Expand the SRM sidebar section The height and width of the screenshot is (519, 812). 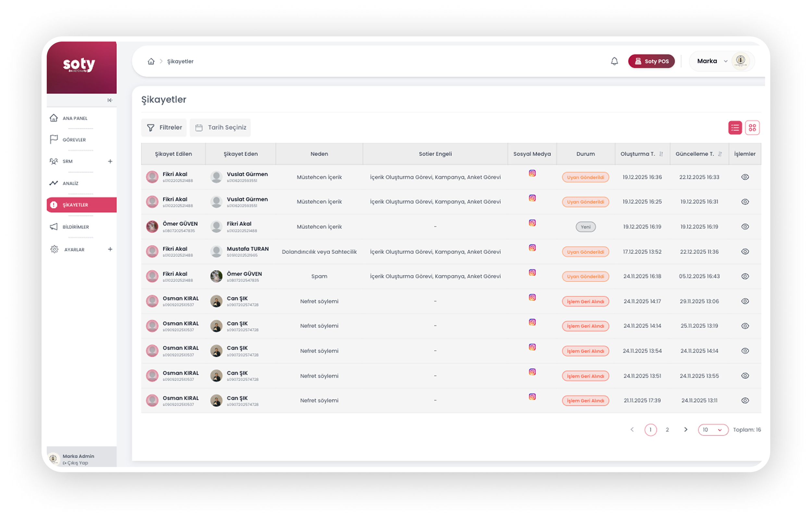tap(110, 162)
